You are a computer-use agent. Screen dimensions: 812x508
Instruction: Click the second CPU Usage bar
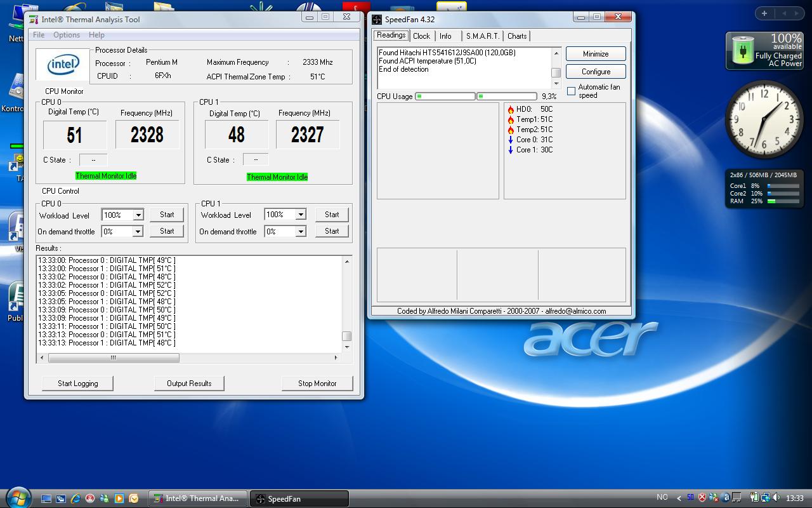(x=506, y=97)
